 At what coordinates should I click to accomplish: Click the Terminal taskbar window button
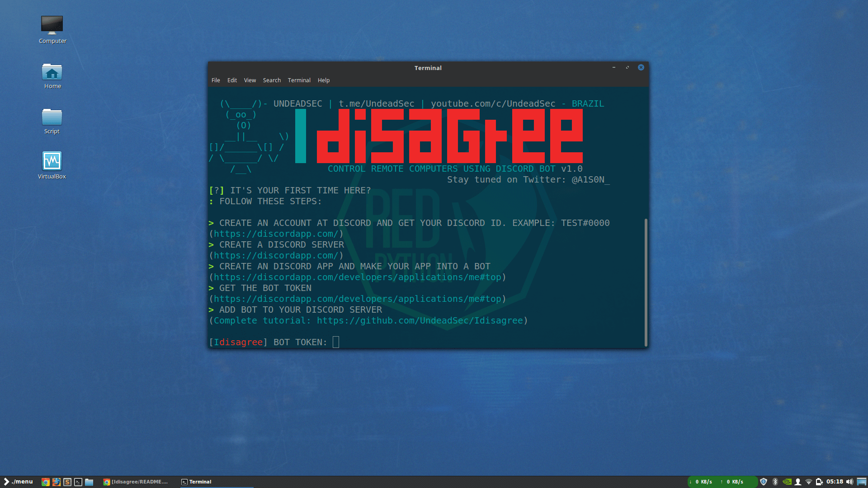[x=197, y=482]
